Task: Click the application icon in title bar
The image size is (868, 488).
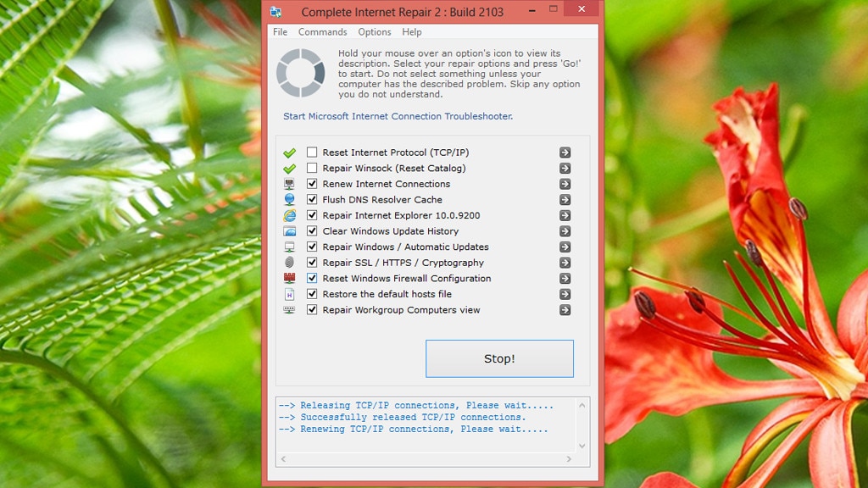Action: 275,12
